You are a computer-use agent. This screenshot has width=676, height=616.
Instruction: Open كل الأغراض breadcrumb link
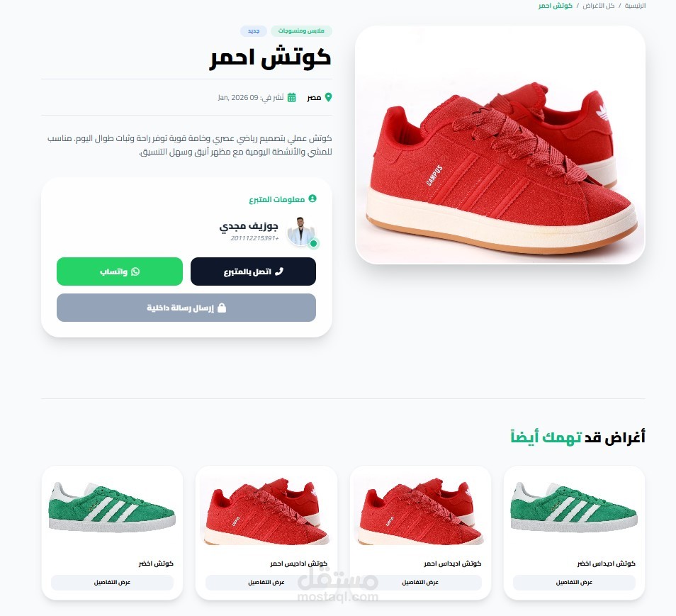(598, 6)
